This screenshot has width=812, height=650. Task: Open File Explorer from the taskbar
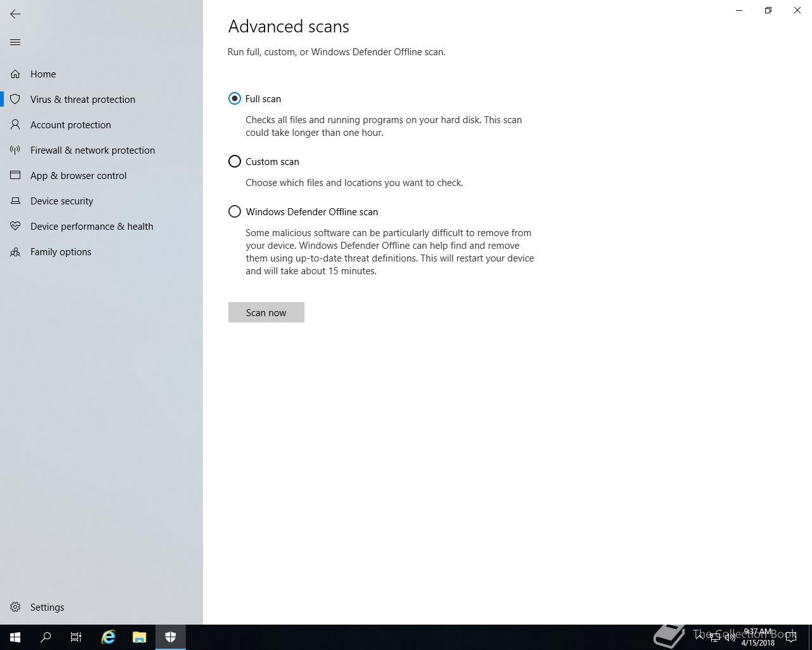click(x=140, y=637)
